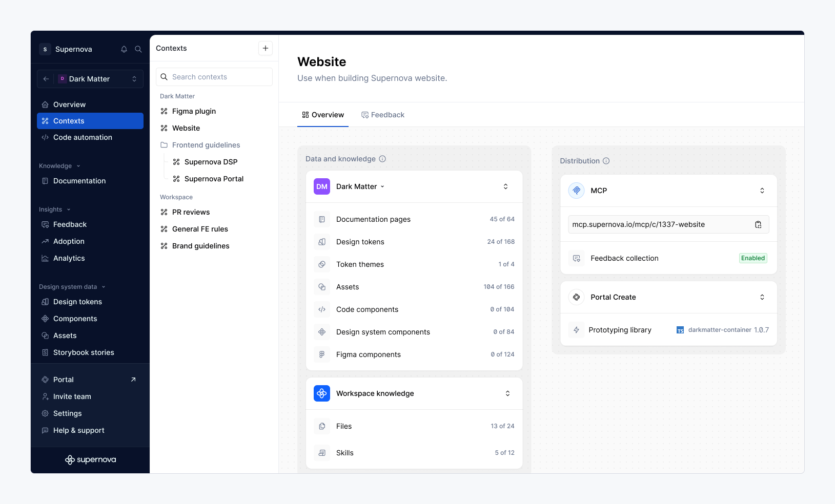Click the Supernova workspace S avatar

[x=45, y=49]
